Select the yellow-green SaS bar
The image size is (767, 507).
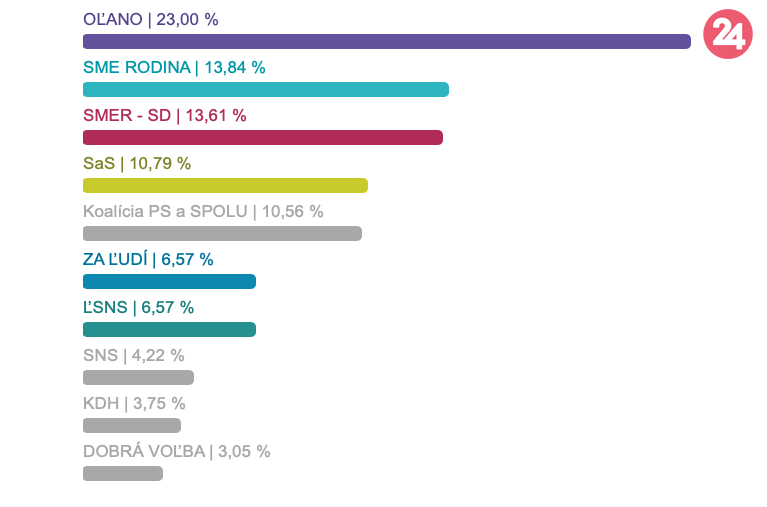pos(225,185)
